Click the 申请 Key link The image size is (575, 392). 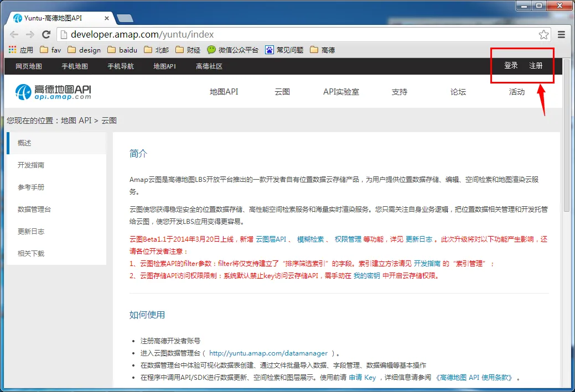pos(362,377)
